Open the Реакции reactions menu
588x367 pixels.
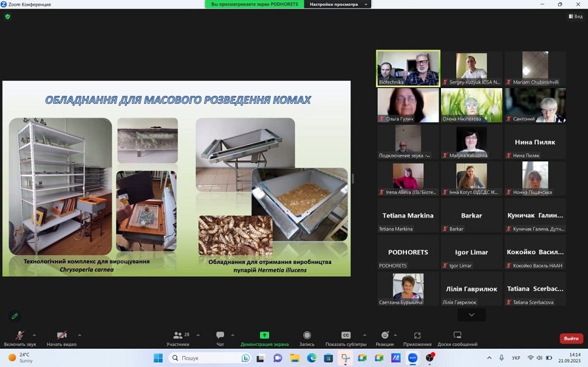385,337
